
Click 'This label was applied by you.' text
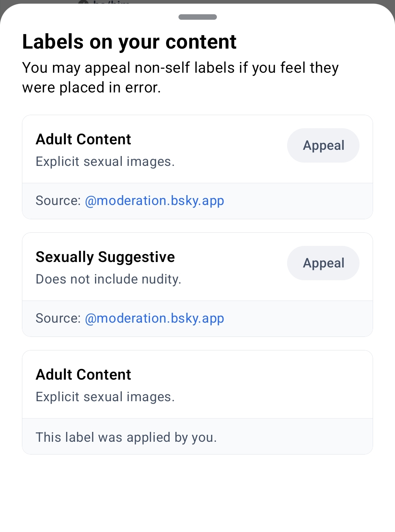[x=126, y=437]
